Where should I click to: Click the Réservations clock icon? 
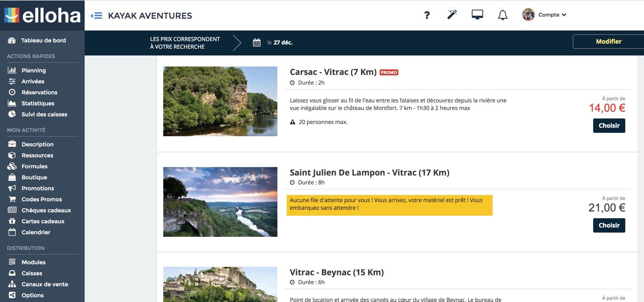coord(12,92)
